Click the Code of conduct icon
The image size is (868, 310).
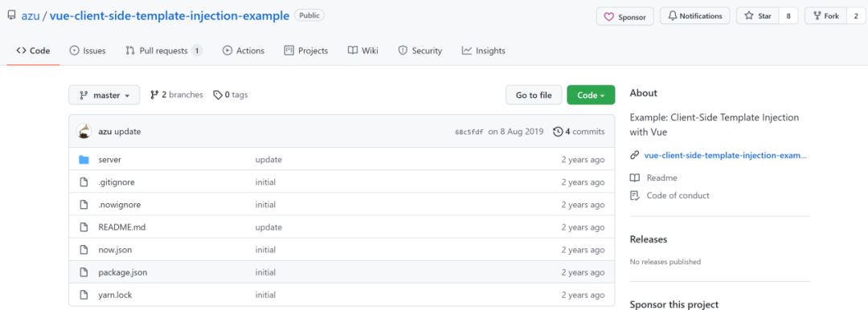click(x=634, y=195)
